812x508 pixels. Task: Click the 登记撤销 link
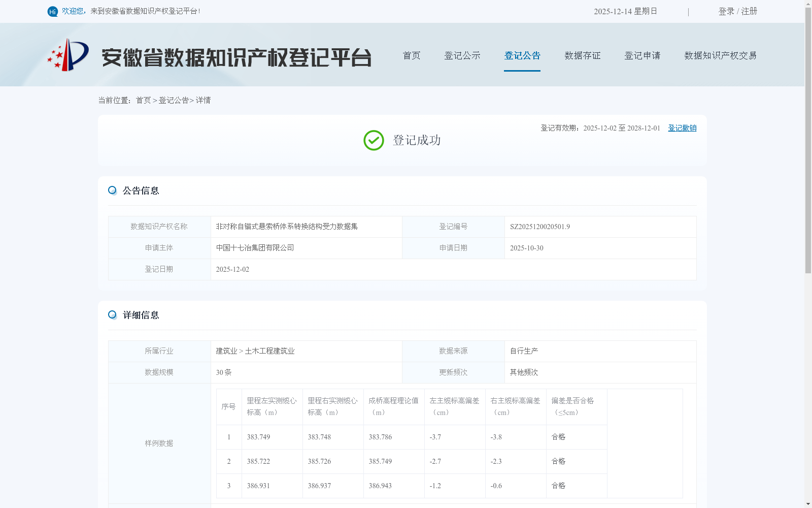682,128
